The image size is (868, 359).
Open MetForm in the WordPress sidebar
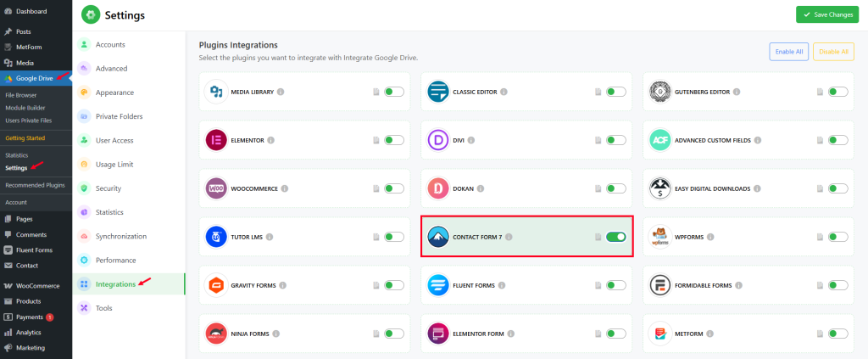(x=36, y=47)
